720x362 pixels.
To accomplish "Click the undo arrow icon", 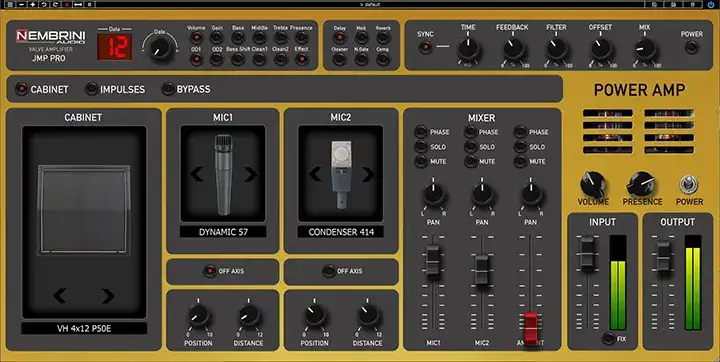I will (x=44, y=4).
